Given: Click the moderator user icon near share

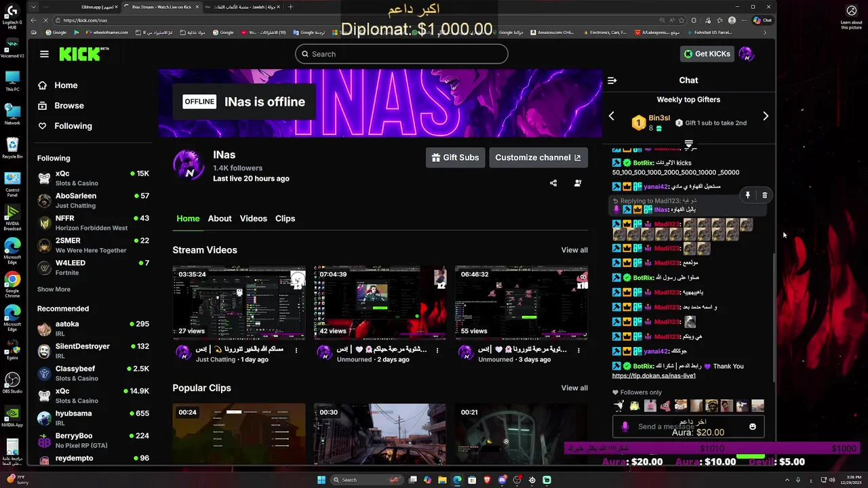Looking at the screenshot, I should (578, 183).
